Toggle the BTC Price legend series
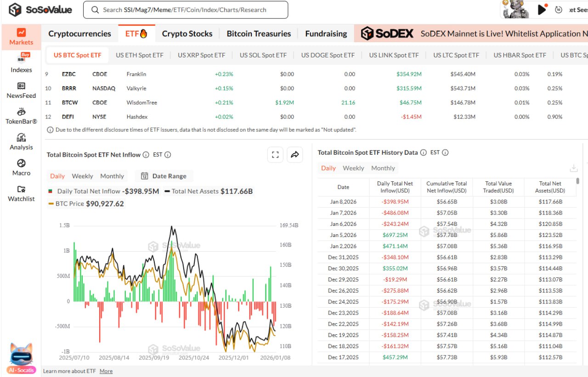The width and height of the screenshot is (588, 377). (69, 203)
